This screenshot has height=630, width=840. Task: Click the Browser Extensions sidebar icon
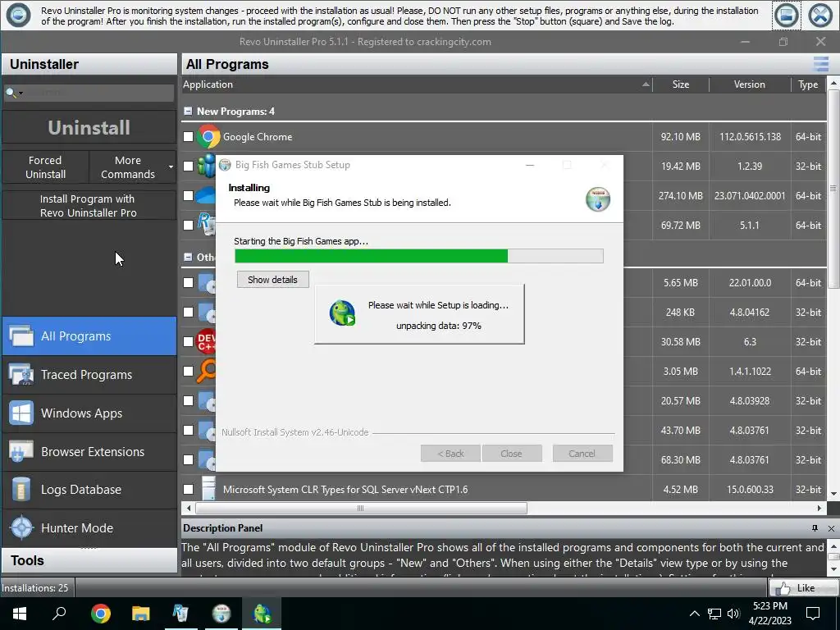pyautogui.click(x=21, y=452)
